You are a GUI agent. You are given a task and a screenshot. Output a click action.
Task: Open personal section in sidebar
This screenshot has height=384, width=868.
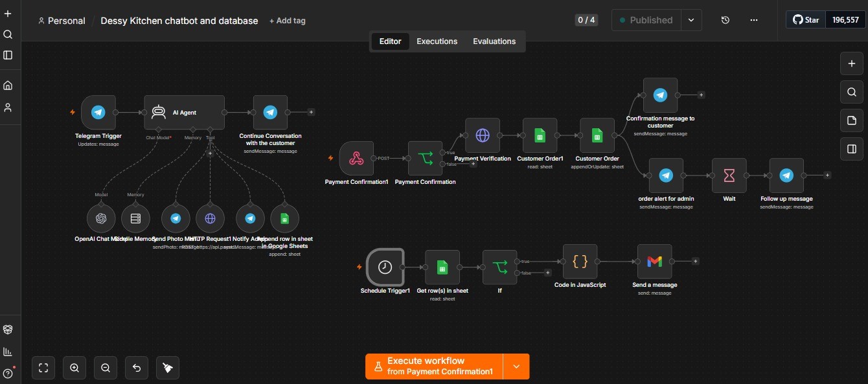8,107
